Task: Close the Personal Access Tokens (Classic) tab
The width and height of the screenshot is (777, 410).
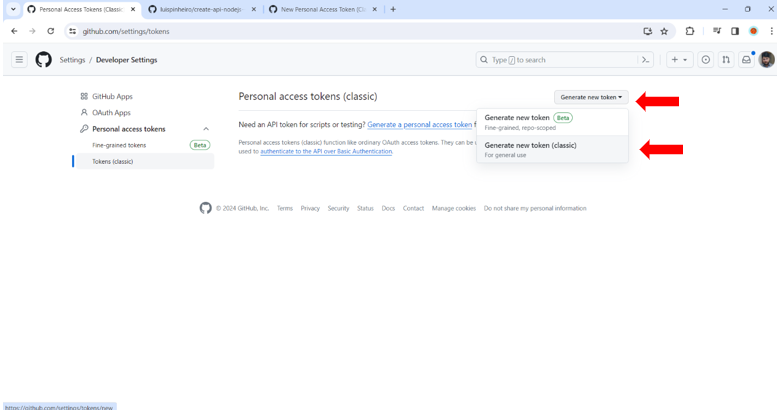Action: 133,9
